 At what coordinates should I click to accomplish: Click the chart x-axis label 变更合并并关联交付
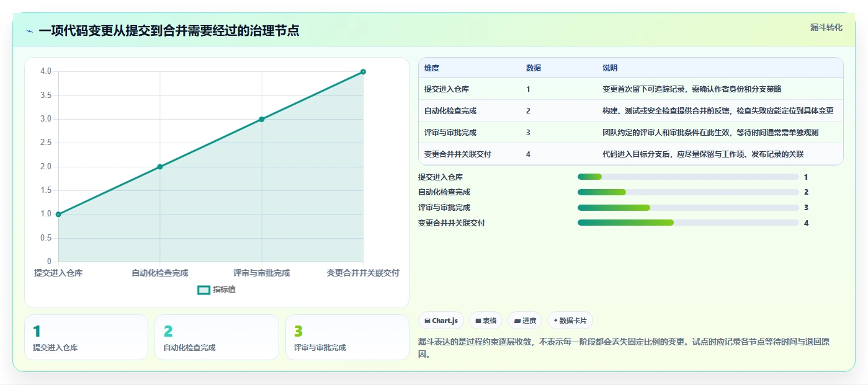click(363, 273)
